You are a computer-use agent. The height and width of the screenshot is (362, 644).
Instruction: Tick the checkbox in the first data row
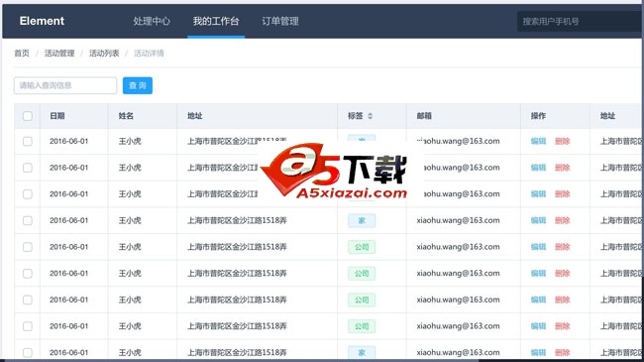coord(28,141)
